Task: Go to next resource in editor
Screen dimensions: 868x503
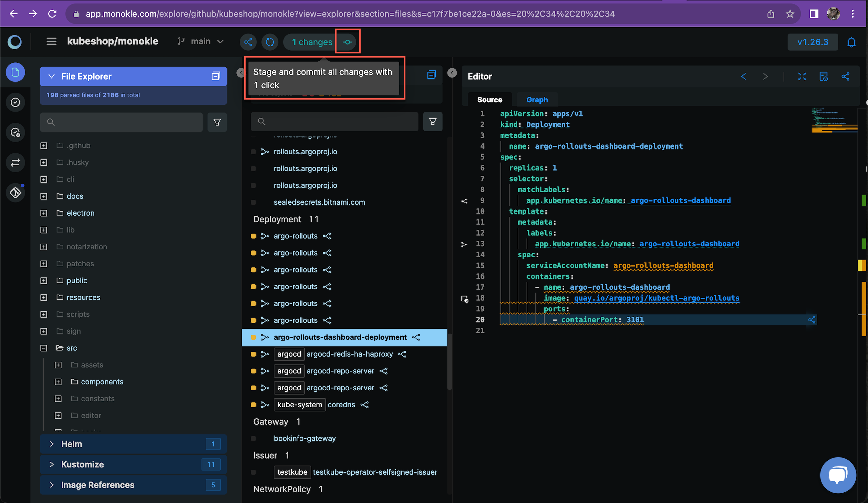Action: coord(765,76)
